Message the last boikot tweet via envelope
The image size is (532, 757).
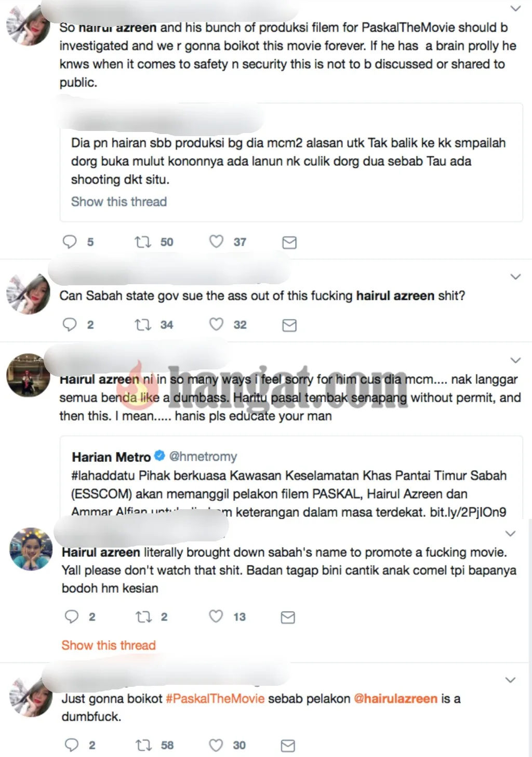click(x=288, y=746)
